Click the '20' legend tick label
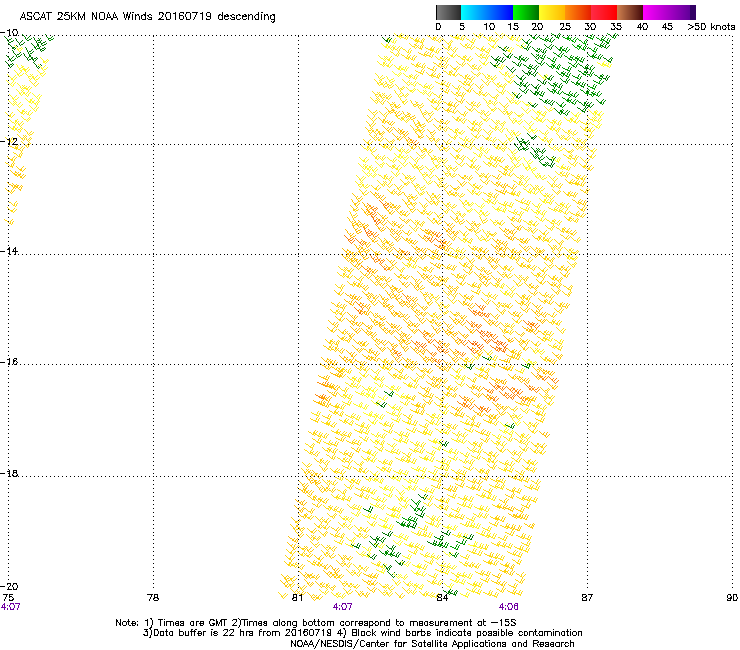 537,27
